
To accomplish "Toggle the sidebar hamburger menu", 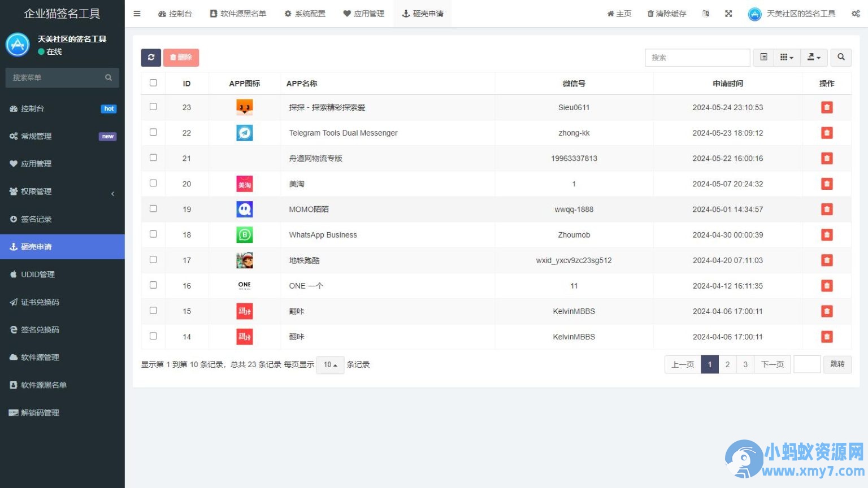I will (137, 14).
